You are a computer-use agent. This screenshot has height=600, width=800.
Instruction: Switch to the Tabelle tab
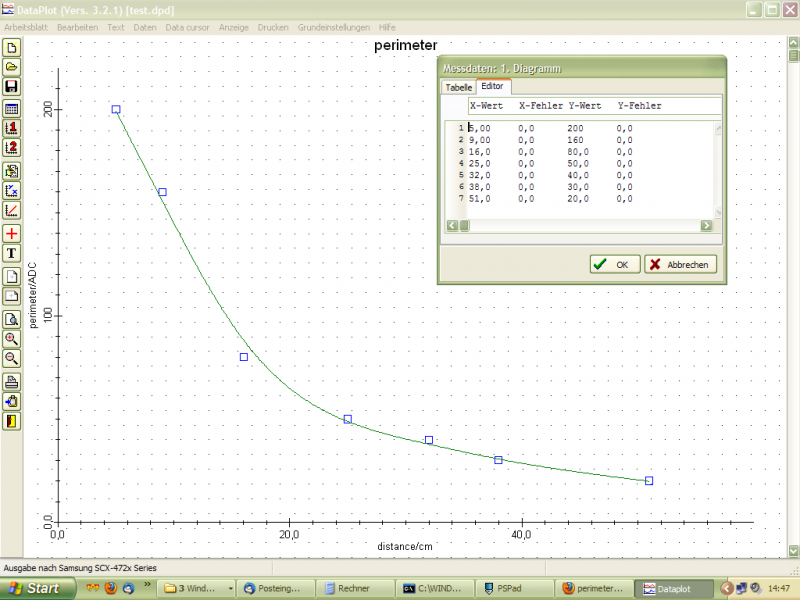click(x=459, y=87)
